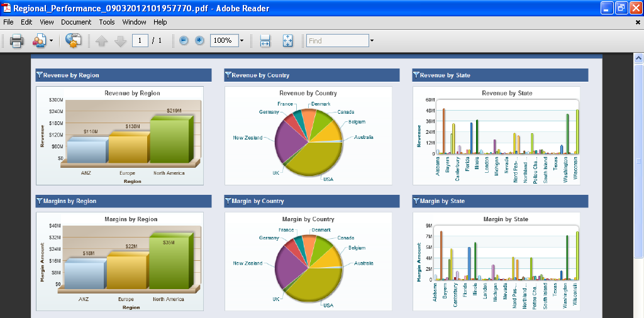Click the zoom out minus button
Viewport: 644px width, 318px height.
(x=184, y=41)
